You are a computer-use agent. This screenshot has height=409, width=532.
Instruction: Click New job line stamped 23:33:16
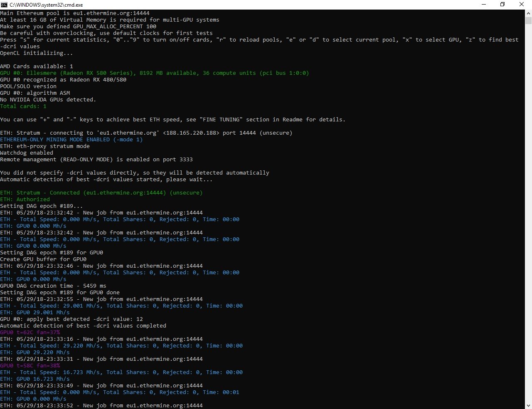pyautogui.click(x=101, y=339)
